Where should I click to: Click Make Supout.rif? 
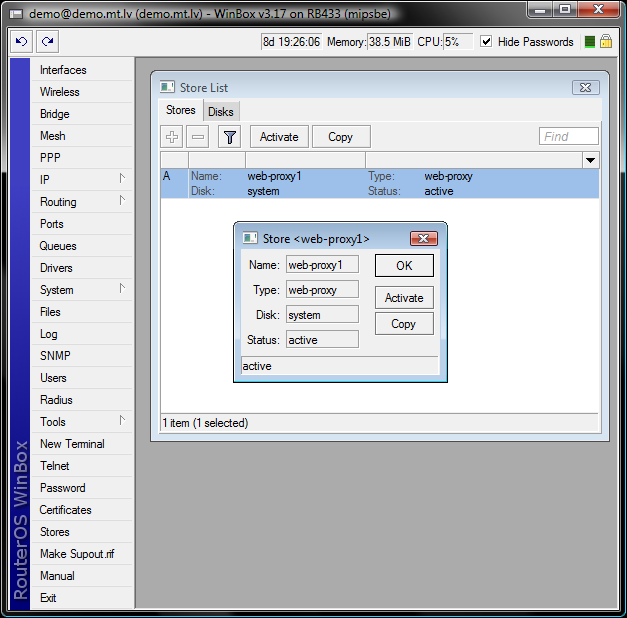(x=82, y=554)
